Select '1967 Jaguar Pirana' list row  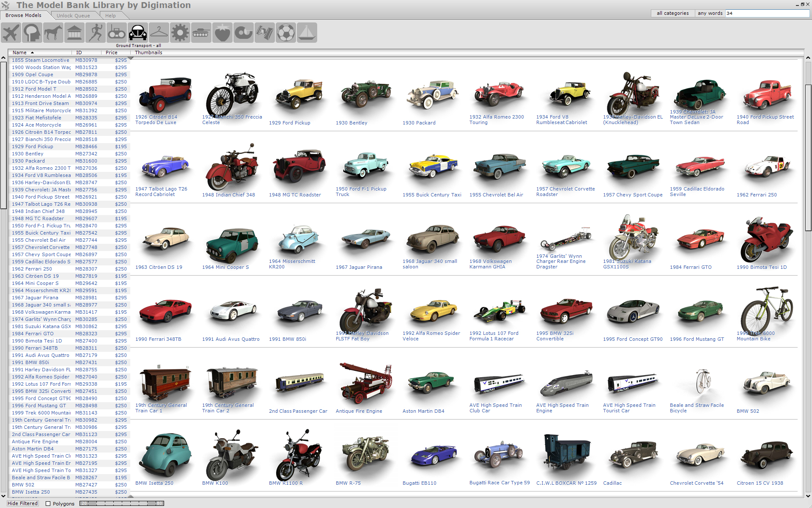tap(69, 298)
